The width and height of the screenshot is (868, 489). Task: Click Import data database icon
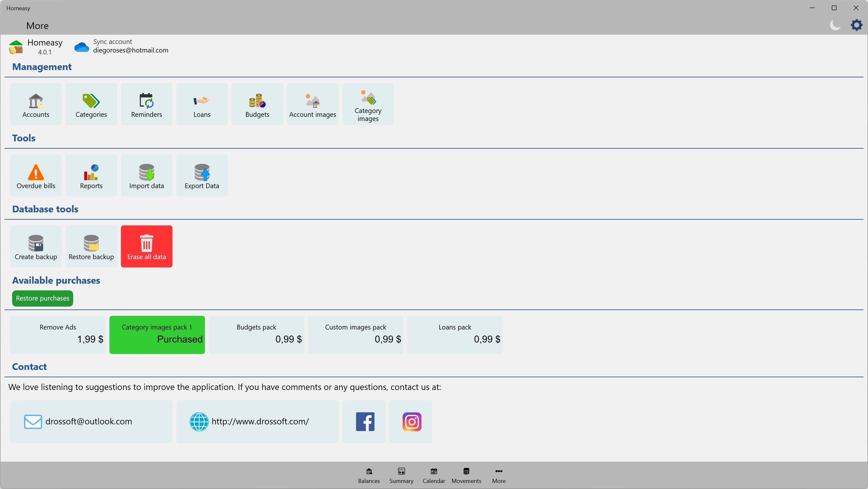146,172
